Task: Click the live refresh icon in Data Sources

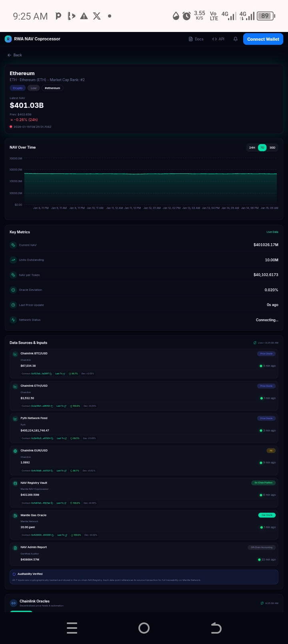Action: click(x=255, y=343)
